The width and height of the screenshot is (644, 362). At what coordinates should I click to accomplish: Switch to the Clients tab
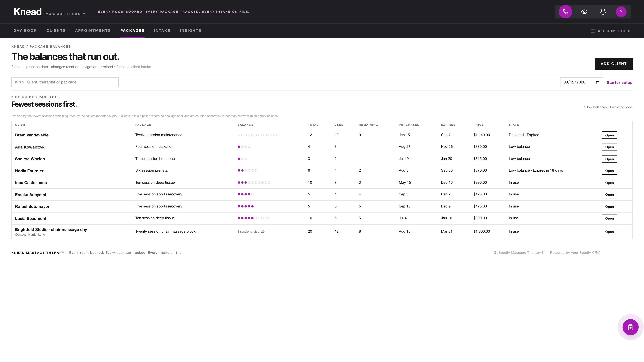click(x=56, y=31)
